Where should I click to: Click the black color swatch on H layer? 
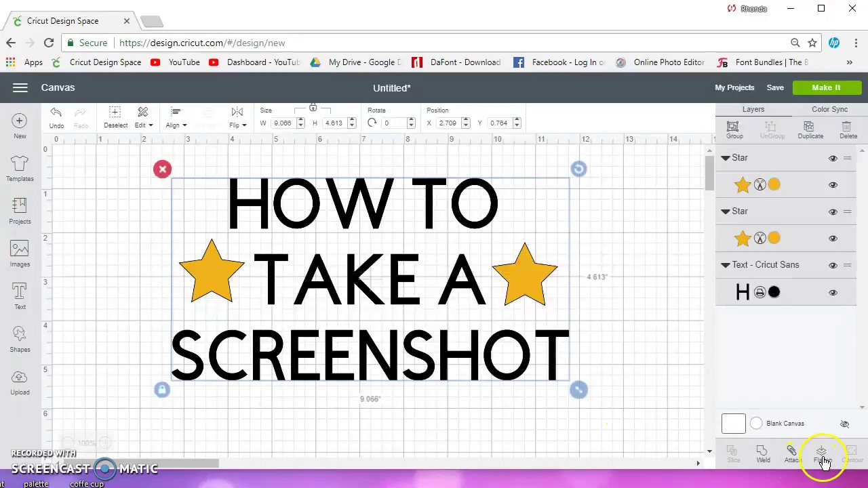click(x=774, y=292)
